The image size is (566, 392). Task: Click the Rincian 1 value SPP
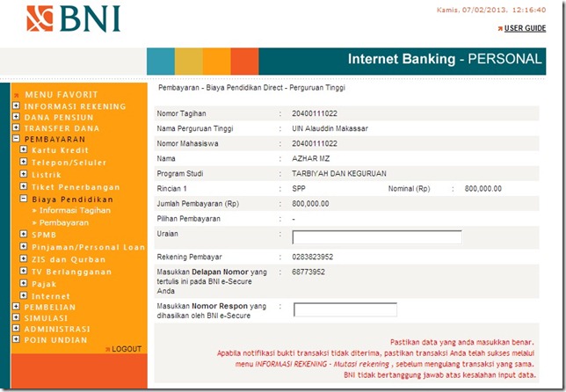click(299, 188)
